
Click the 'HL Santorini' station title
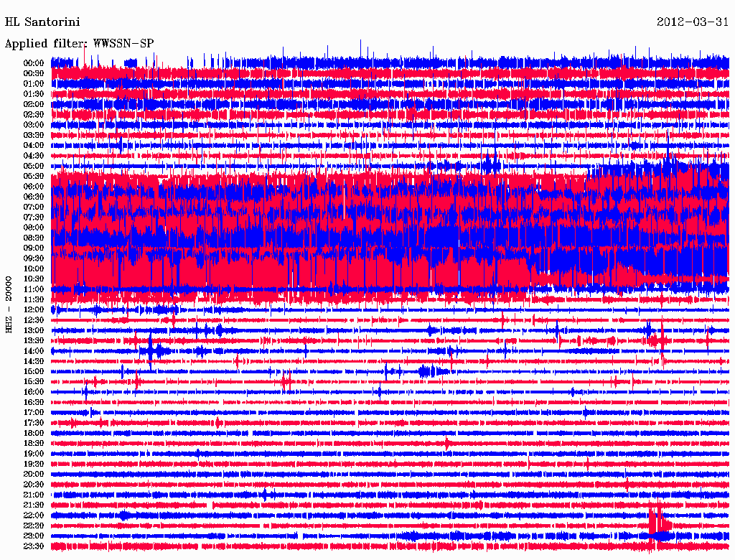point(42,22)
